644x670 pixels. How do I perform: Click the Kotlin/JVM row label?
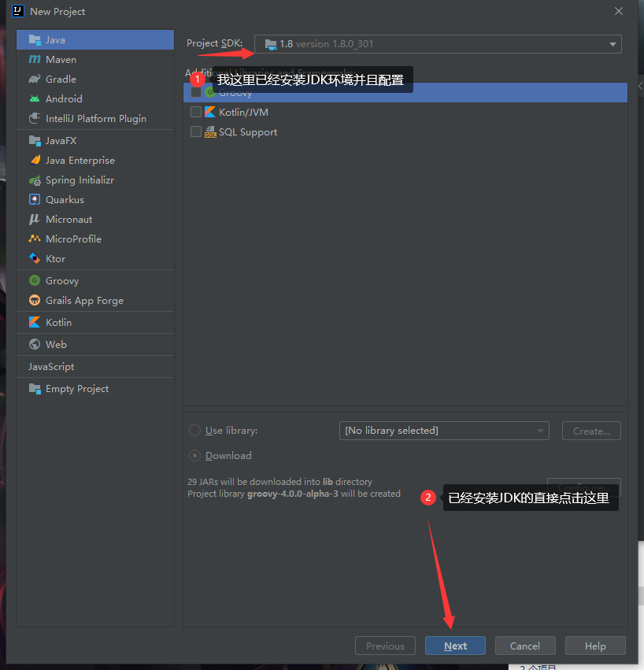(243, 112)
